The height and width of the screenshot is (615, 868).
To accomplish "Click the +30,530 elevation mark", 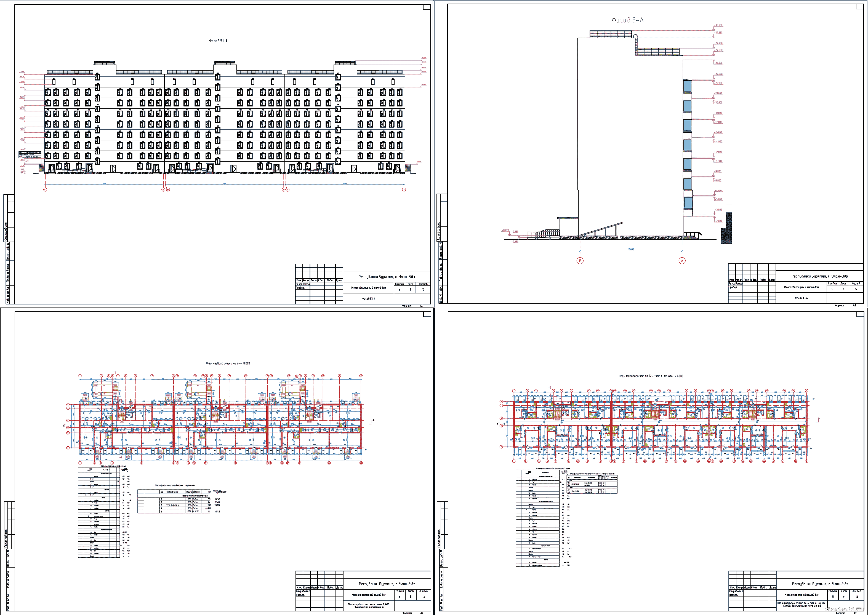I will pos(718,25).
